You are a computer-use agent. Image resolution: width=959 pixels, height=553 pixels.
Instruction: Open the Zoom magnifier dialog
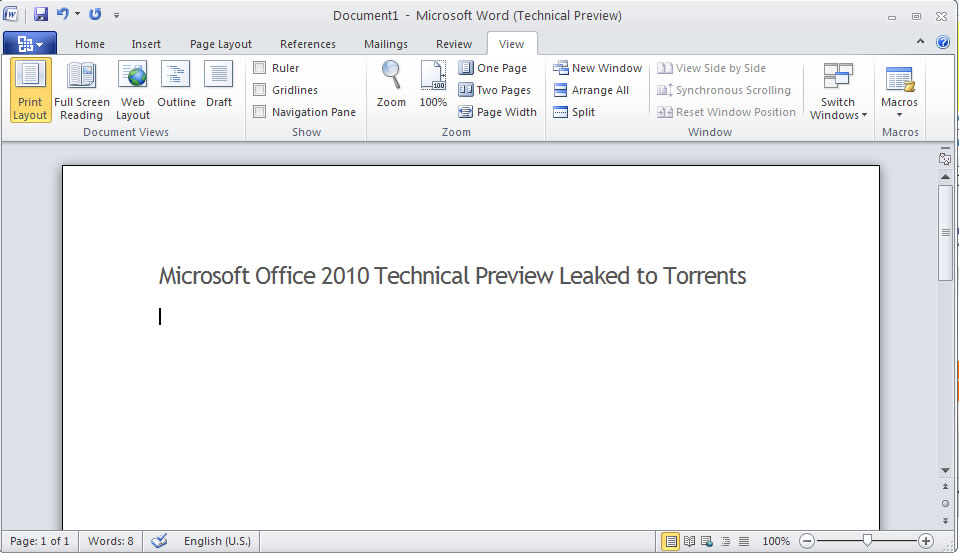pos(391,86)
